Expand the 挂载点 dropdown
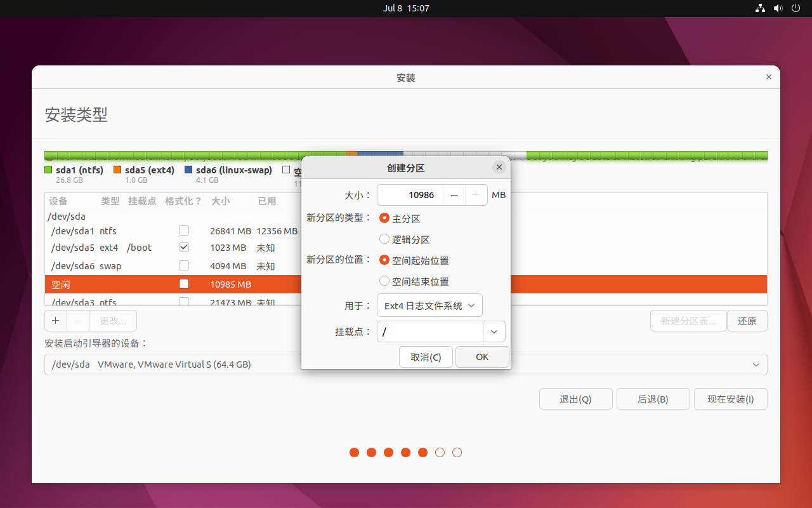This screenshot has height=508, width=812. 494,331
